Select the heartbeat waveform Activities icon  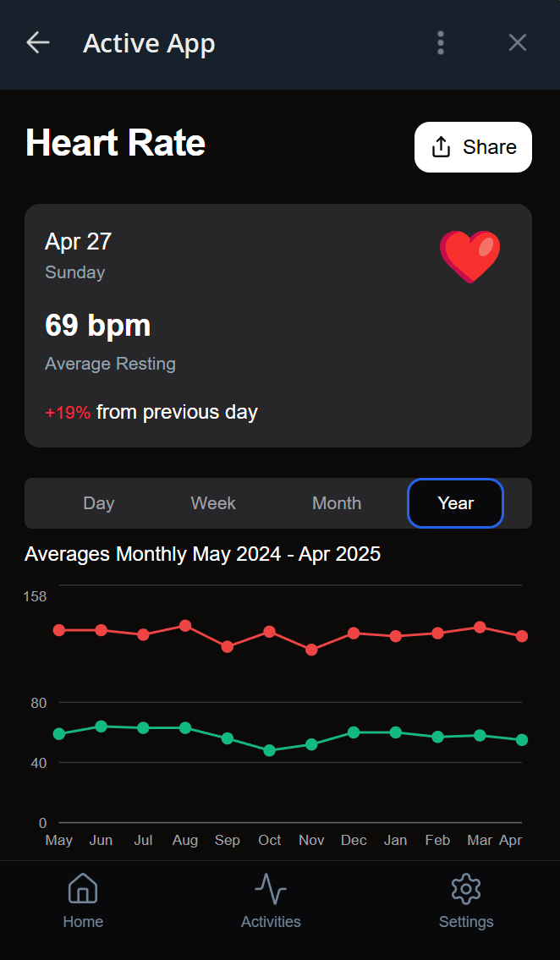point(271,889)
